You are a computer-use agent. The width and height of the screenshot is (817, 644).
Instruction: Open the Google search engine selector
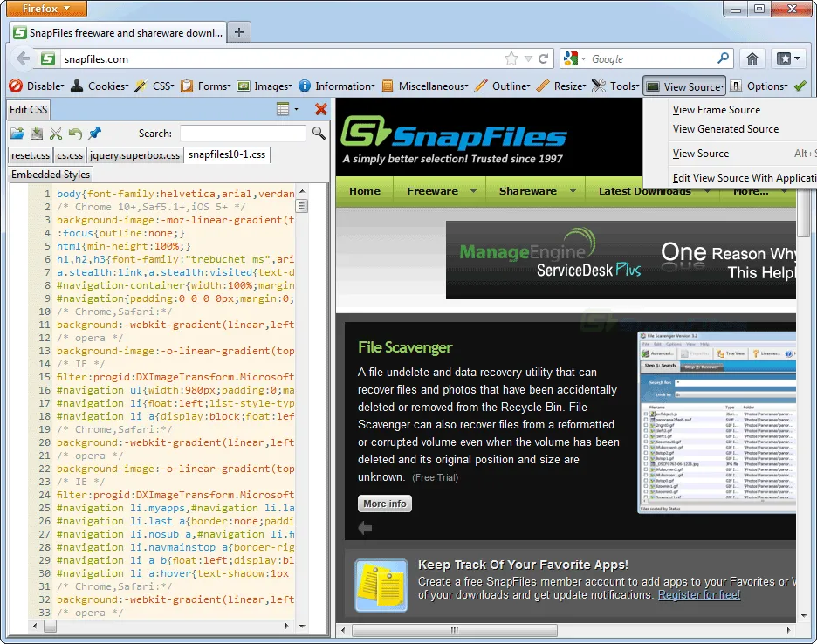click(574, 58)
